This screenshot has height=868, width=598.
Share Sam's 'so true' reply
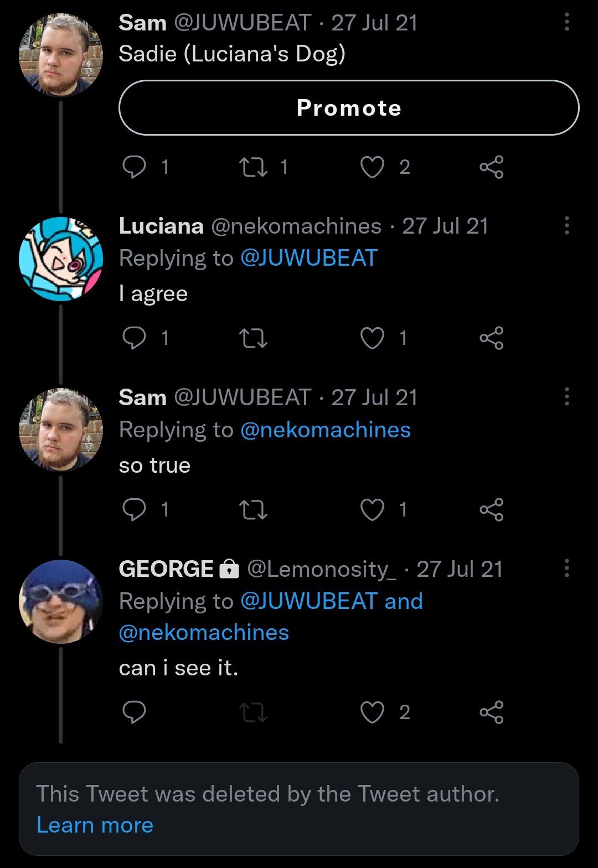click(491, 509)
